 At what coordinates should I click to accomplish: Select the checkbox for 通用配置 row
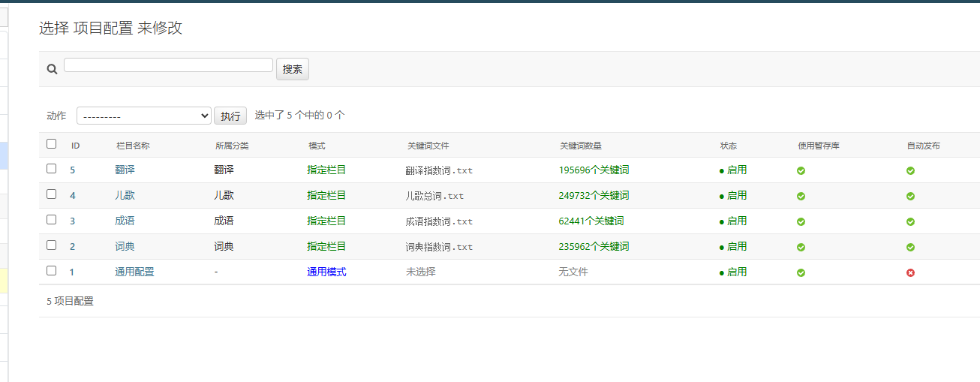pyautogui.click(x=51, y=271)
